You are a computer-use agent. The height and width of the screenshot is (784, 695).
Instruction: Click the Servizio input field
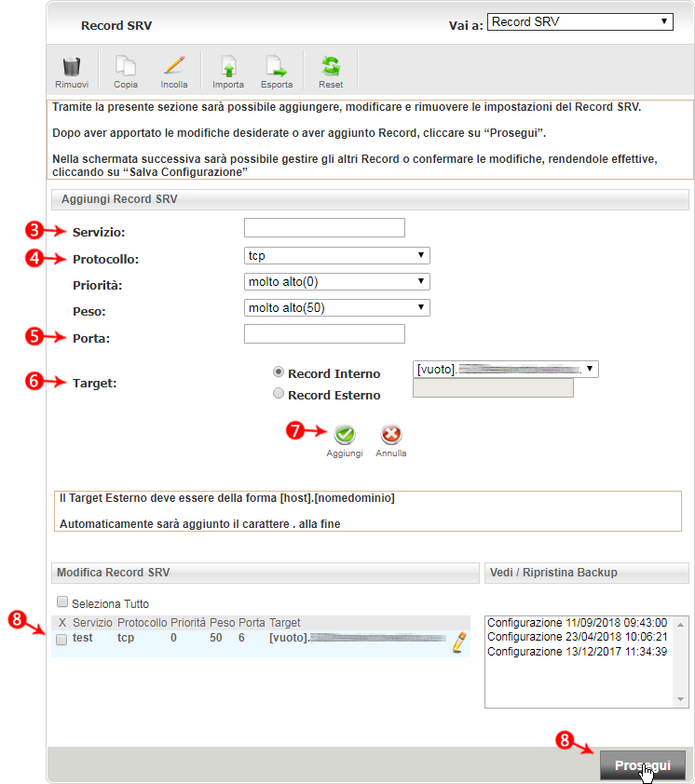tap(324, 227)
